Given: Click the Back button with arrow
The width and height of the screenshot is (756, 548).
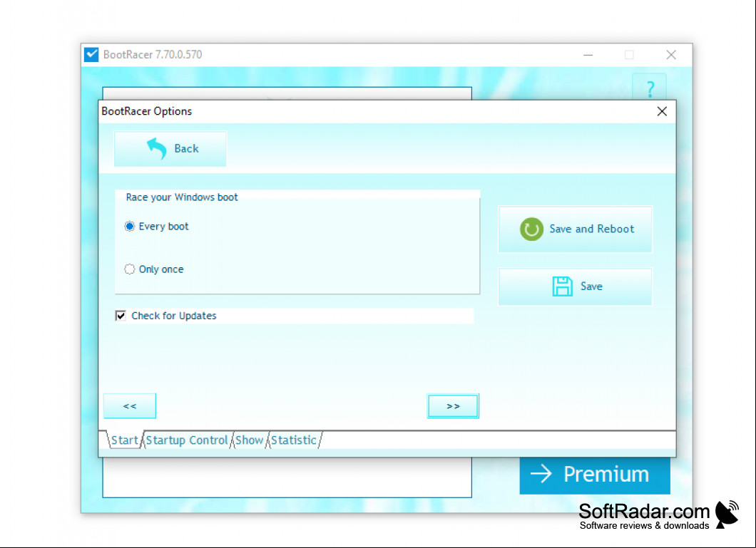Looking at the screenshot, I should pos(170,149).
